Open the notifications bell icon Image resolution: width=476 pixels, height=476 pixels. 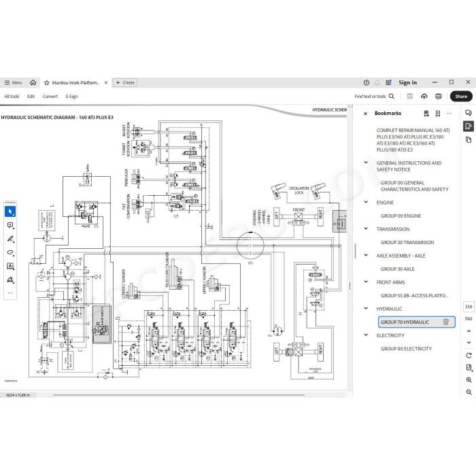(x=377, y=82)
